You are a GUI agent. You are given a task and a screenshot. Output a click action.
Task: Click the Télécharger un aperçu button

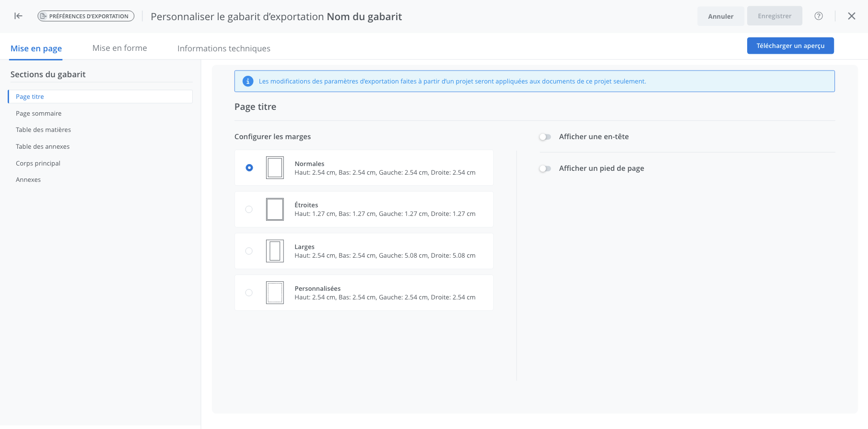pos(790,46)
